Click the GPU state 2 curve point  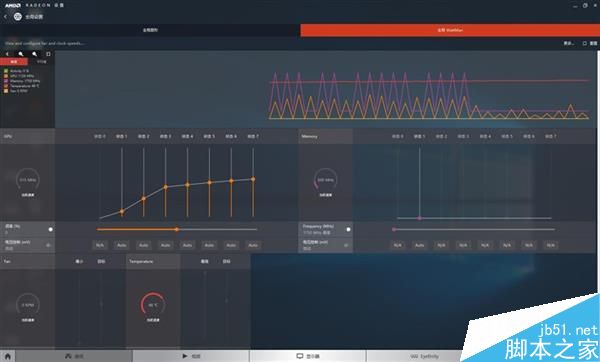[x=143, y=199]
